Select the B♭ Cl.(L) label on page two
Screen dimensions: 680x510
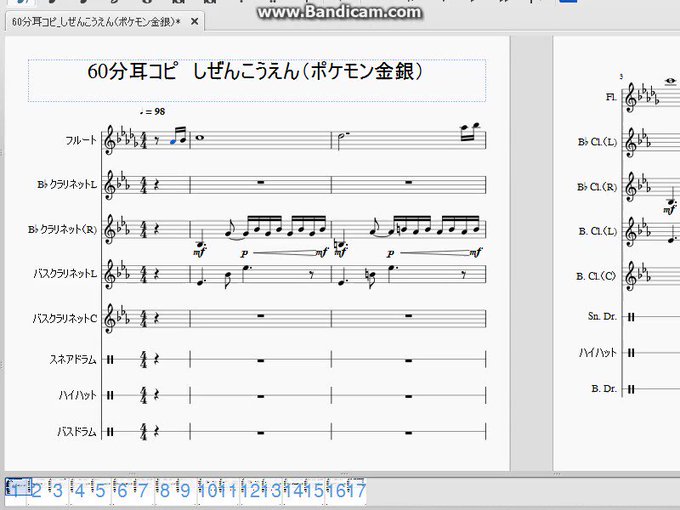point(597,142)
